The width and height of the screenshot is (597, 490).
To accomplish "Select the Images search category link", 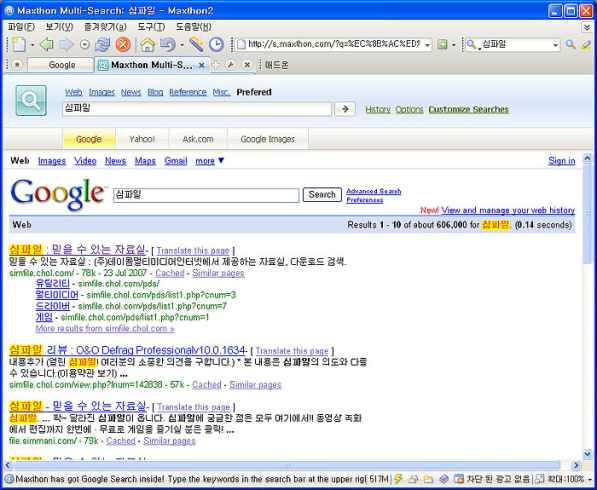I will tap(102, 92).
